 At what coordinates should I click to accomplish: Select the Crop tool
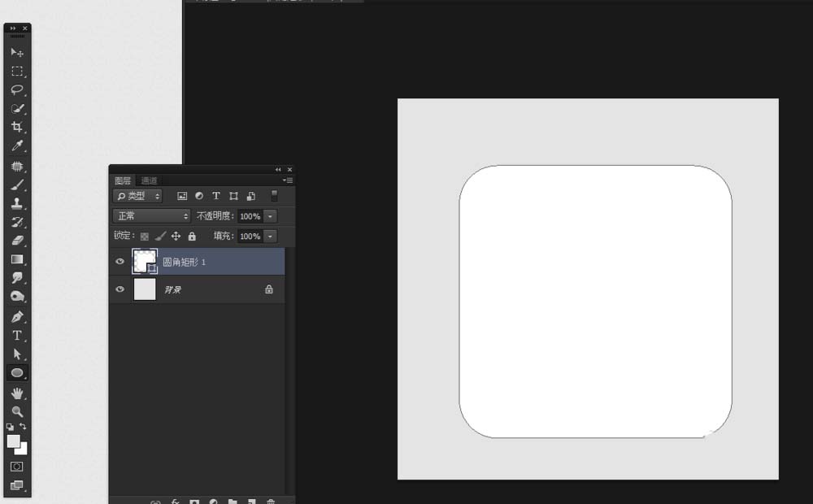coord(16,127)
